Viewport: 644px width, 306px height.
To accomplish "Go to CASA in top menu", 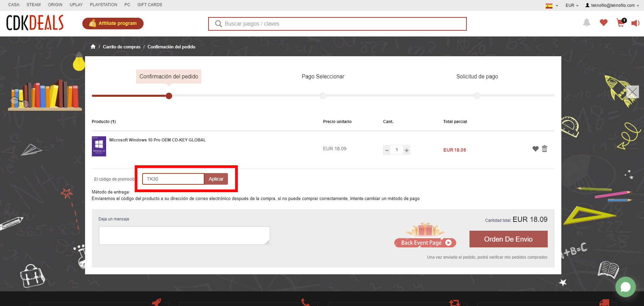I will [x=14, y=5].
